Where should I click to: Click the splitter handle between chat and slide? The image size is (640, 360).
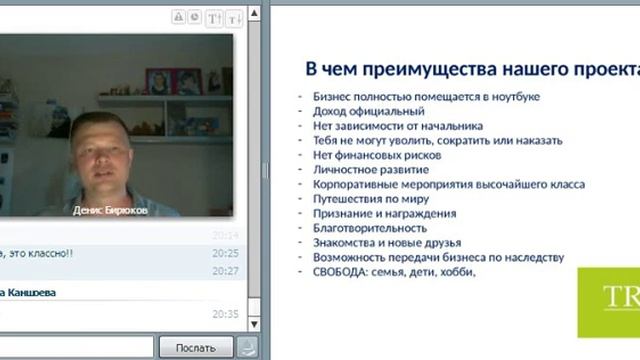266,170
